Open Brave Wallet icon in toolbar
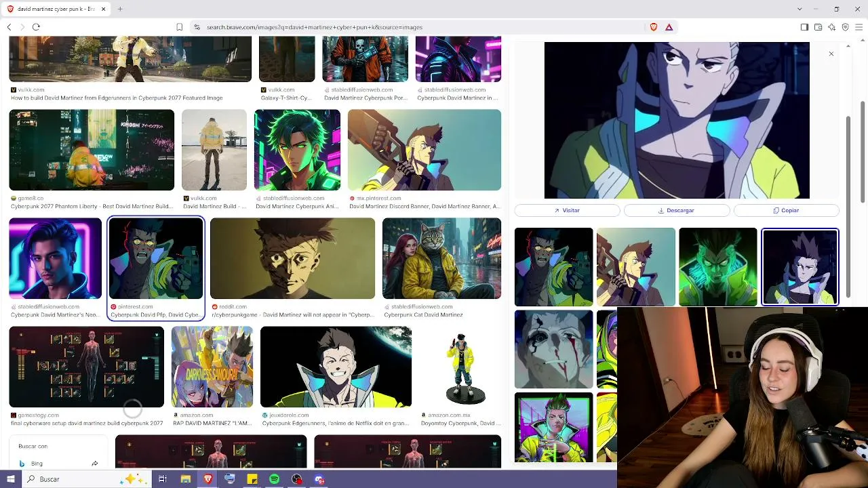868x488 pixels. pos(818,27)
